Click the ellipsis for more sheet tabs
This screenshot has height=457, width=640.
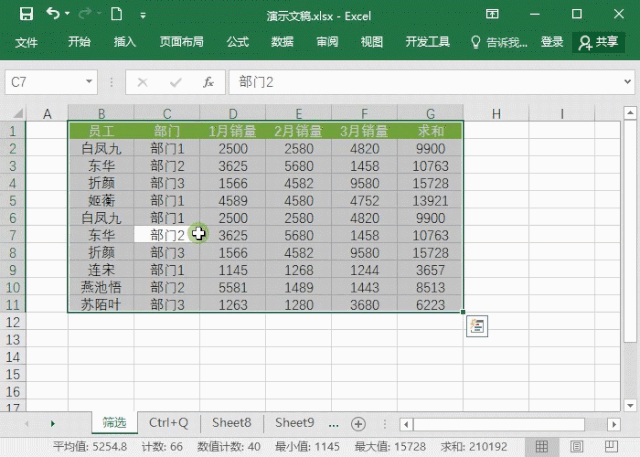click(333, 424)
